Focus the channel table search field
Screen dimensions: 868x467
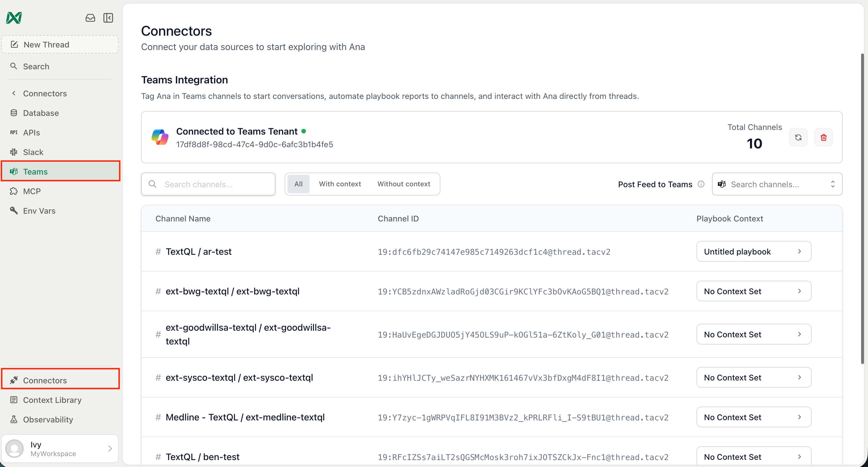[208, 184]
